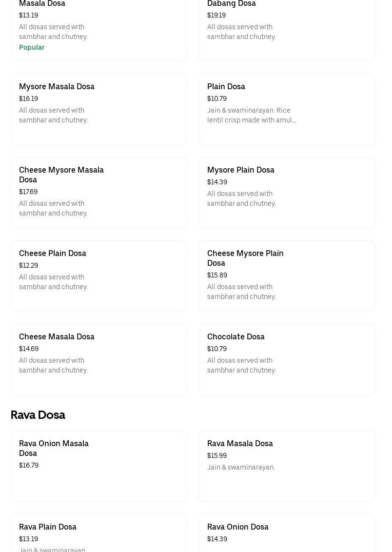
Task: Expand the truncated Plain Dosa description
Action: [252, 115]
